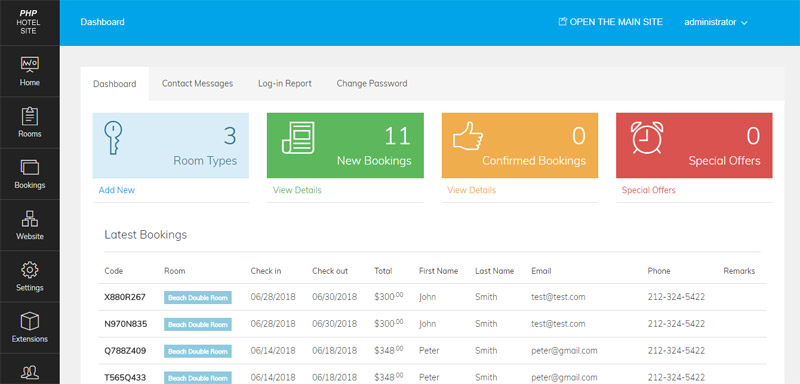Click the Code column header
The height and width of the screenshot is (384, 800).
(x=114, y=271)
